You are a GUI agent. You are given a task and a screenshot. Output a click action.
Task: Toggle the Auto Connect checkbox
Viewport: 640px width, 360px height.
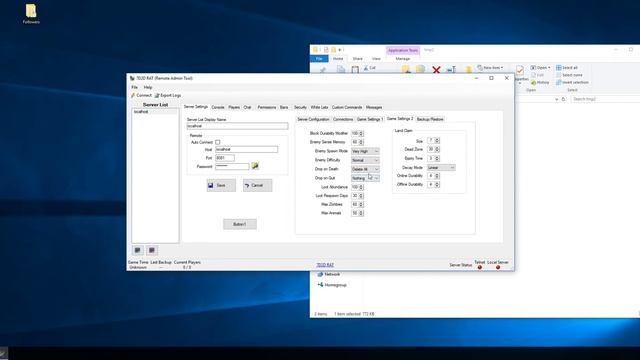(x=218, y=142)
